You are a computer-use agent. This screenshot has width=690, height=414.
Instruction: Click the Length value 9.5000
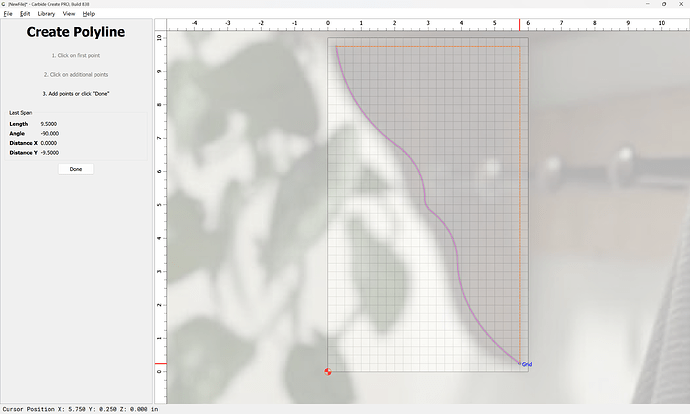48,123
